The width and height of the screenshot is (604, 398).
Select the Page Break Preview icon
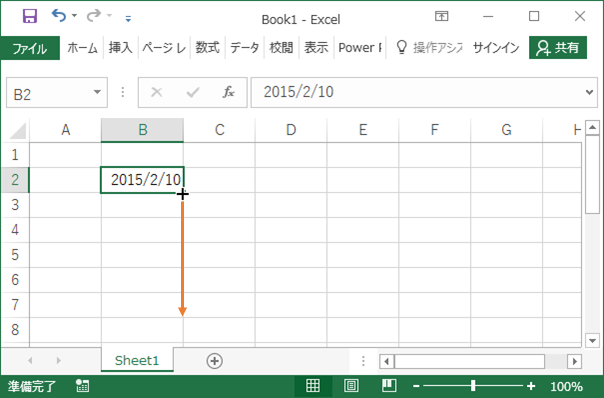tap(389, 385)
